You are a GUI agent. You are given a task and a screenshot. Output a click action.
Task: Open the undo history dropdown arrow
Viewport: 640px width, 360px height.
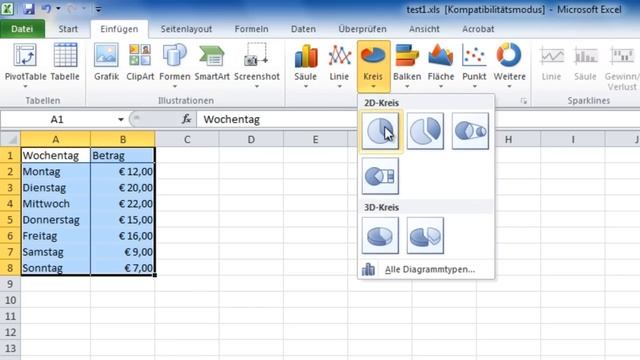[x=58, y=9]
